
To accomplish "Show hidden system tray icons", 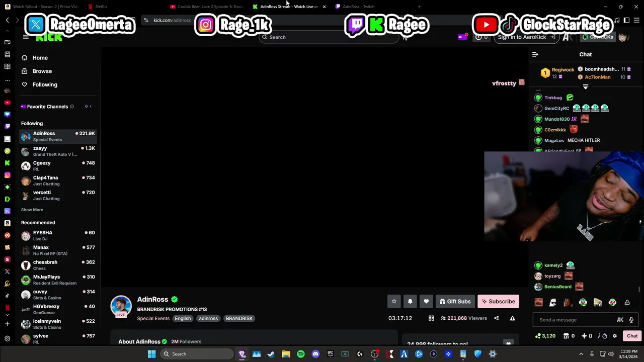I will (581, 354).
